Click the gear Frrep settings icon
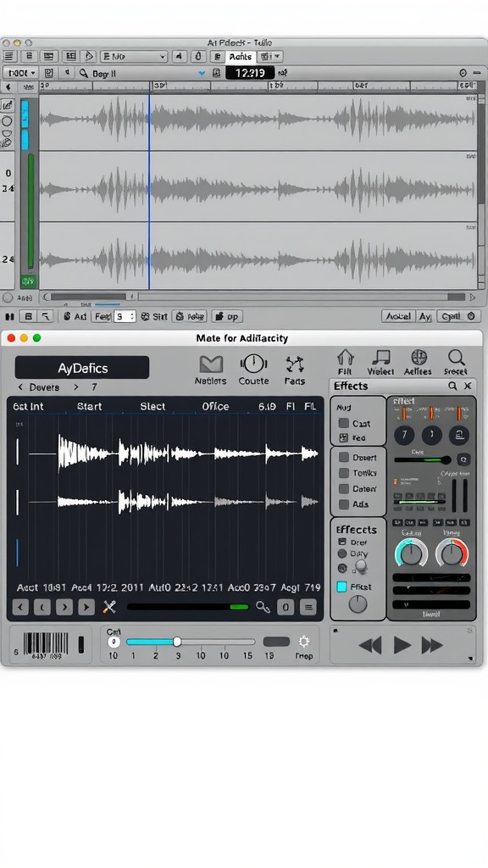488x868 pixels. (304, 642)
